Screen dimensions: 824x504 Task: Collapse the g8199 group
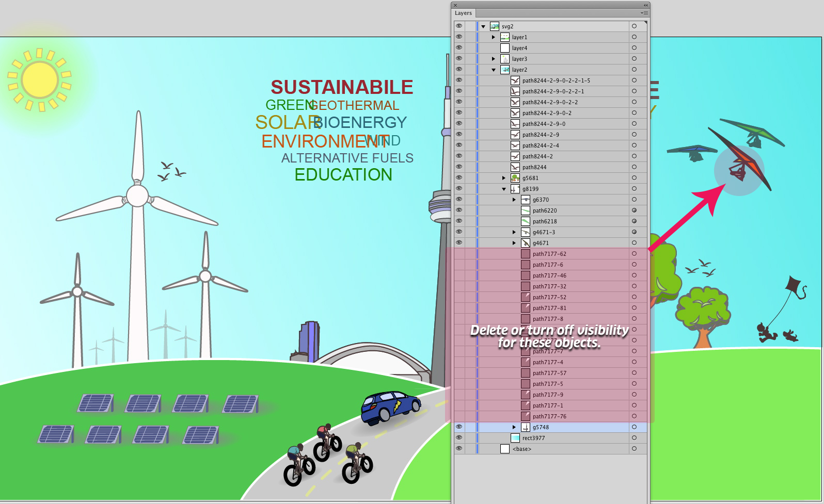(504, 189)
